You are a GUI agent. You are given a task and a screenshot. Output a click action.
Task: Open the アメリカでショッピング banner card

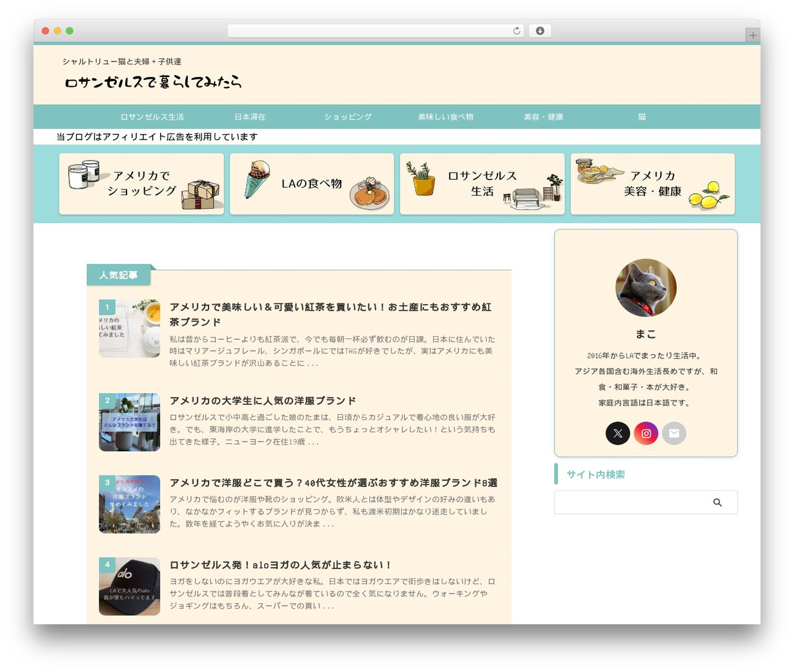[141, 184]
